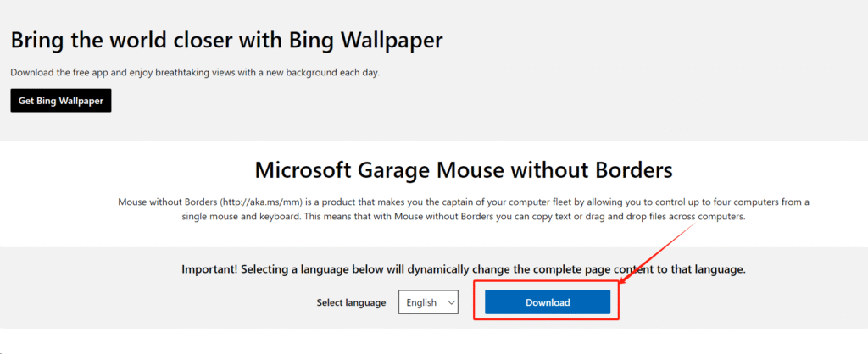Open the English language dropdown

tap(428, 302)
